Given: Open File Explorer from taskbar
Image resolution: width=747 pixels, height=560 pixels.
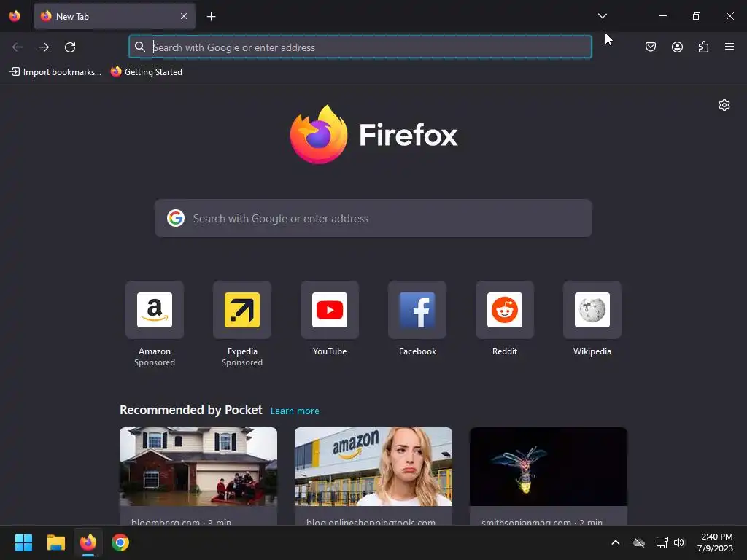Looking at the screenshot, I should 55,542.
